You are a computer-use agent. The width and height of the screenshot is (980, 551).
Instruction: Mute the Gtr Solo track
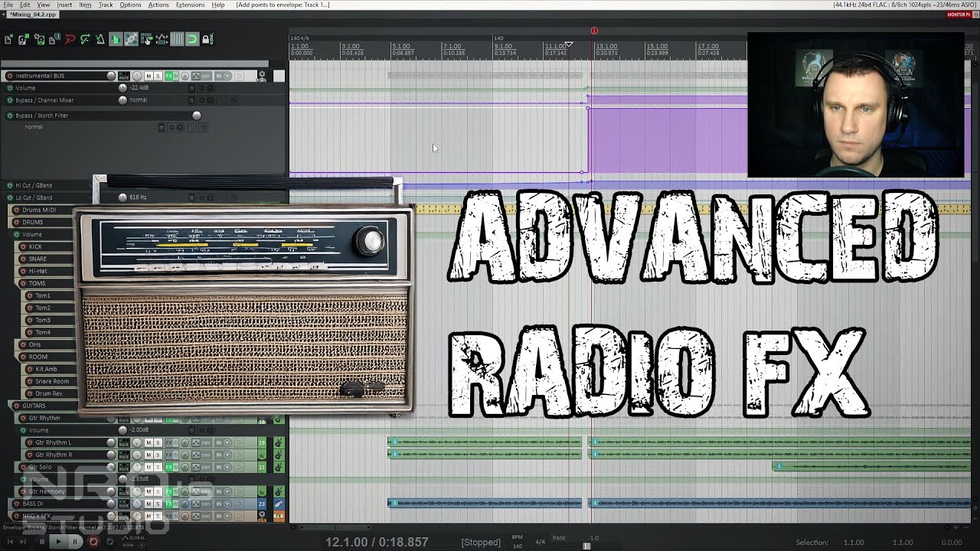[x=149, y=467]
